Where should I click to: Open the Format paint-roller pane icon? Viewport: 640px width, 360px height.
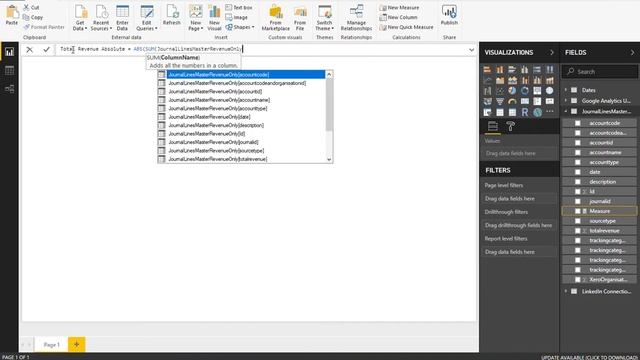coord(510,127)
